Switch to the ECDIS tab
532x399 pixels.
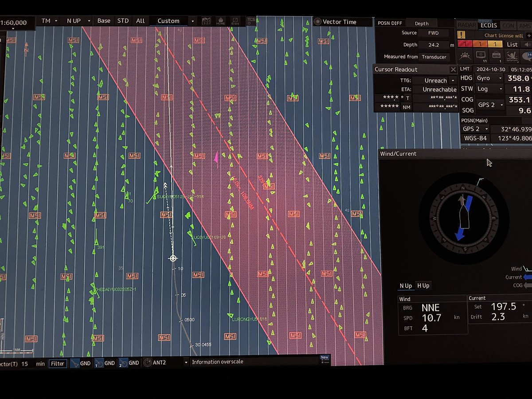pyautogui.click(x=489, y=25)
